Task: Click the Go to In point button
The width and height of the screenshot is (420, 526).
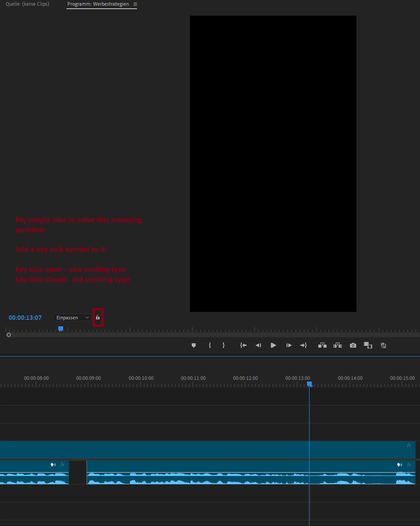Action: tap(243, 345)
